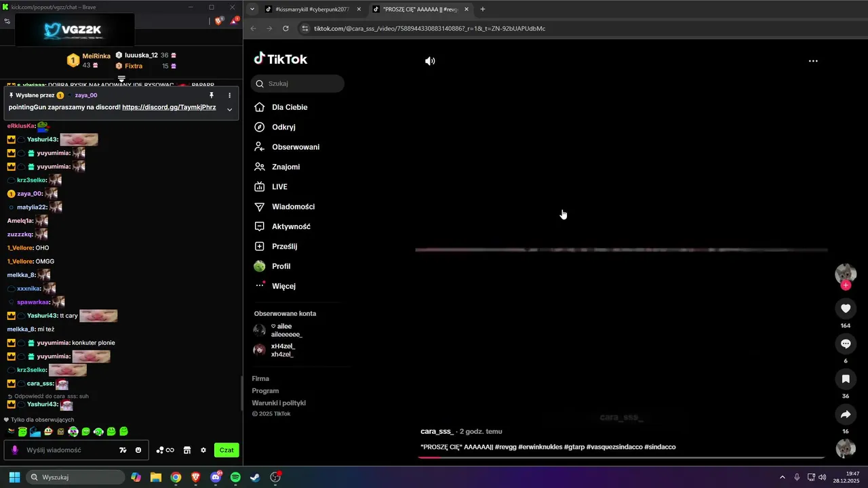Viewport: 868px width, 488px height.
Task: Go to TikTok home via logo
Action: coord(281,59)
